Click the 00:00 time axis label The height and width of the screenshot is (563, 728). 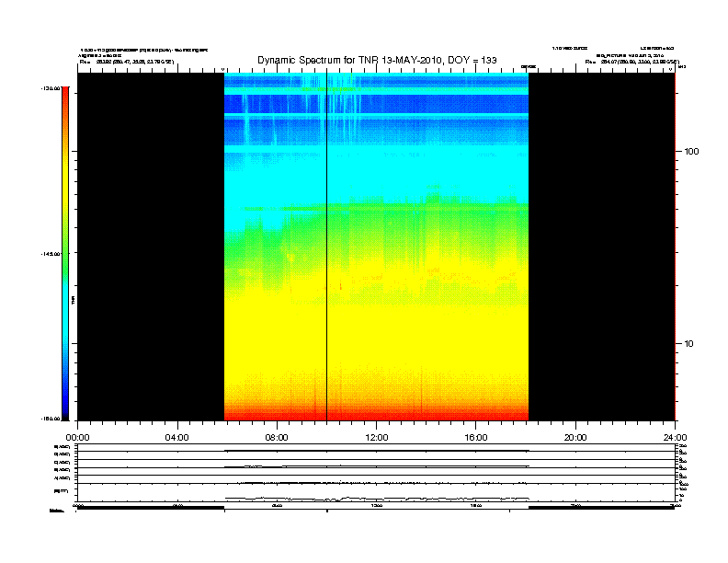coord(77,438)
